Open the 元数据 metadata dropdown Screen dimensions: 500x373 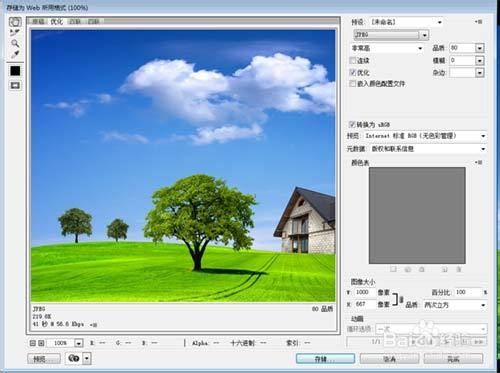pyautogui.click(x=428, y=149)
